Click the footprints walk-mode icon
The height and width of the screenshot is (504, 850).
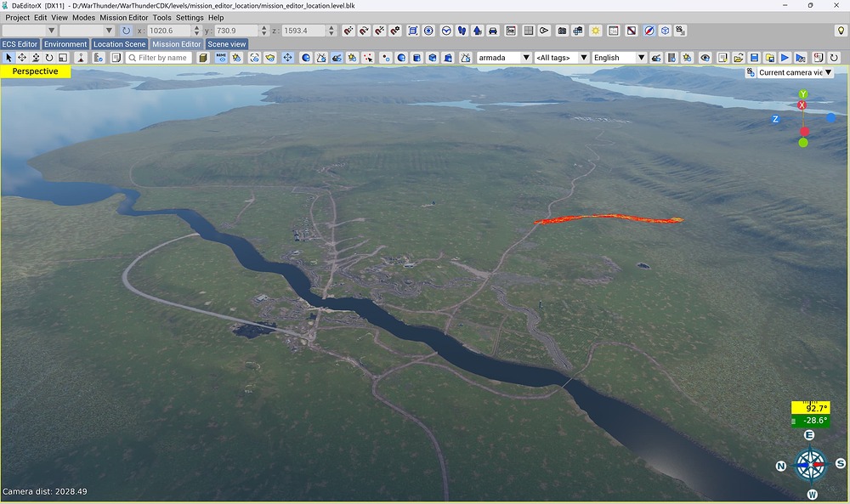tap(462, 31)
